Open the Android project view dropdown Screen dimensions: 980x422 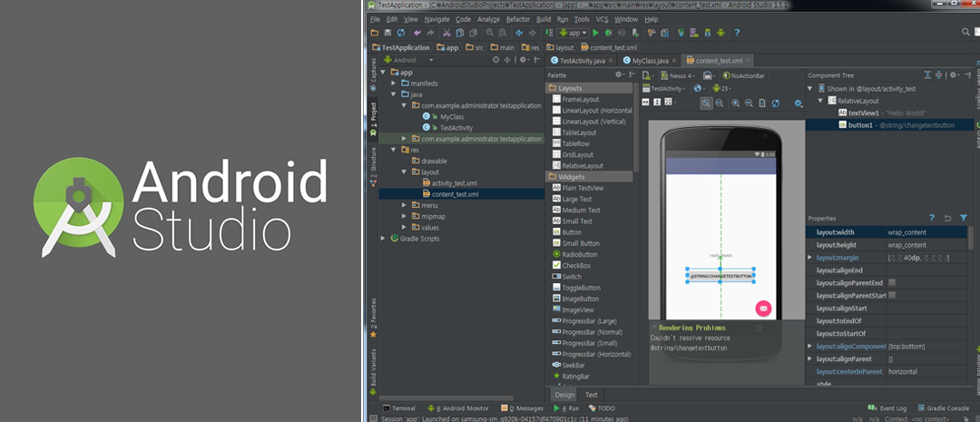pyautogui.click(x=407, y=60)
